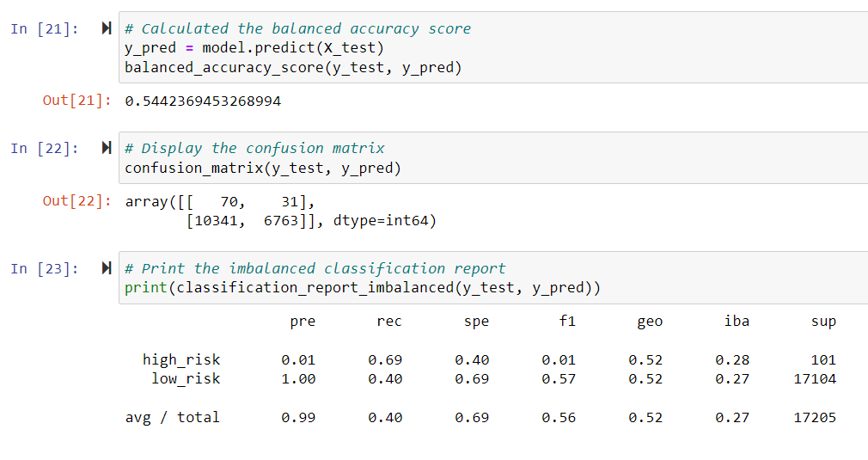The height and width of the screenshot is (460, 868).
Task: Click the comment '# Display the confusion matrix'
Action: 254,149
